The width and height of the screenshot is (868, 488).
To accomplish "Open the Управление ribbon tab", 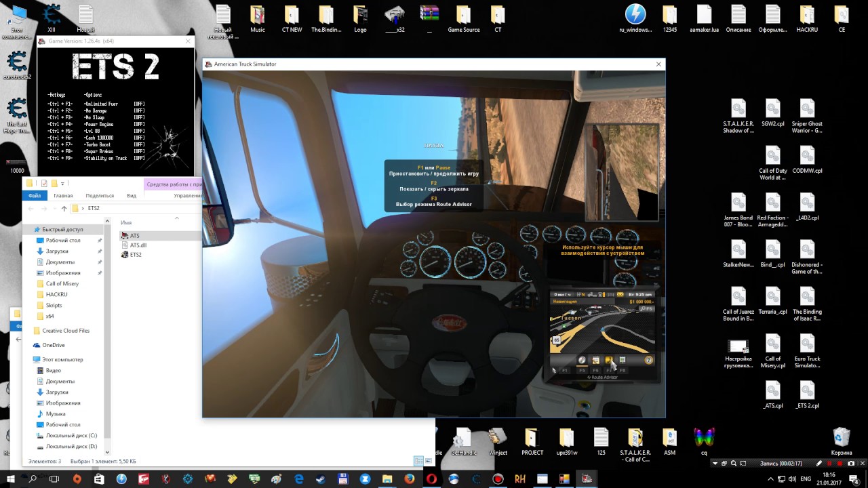I will click(187, 195).
